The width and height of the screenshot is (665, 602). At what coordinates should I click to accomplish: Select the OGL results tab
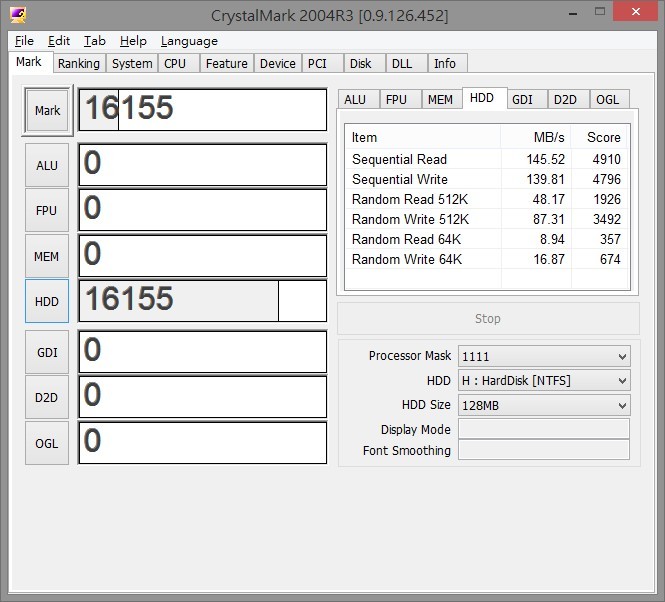click(x=607, y=99)
